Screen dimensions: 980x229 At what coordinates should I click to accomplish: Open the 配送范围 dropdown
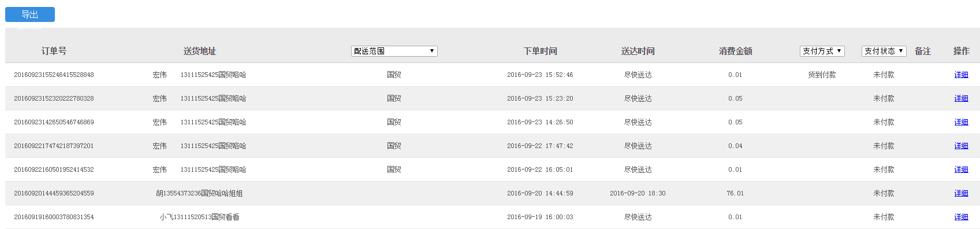pyautogui.click(x=394, y=51)
